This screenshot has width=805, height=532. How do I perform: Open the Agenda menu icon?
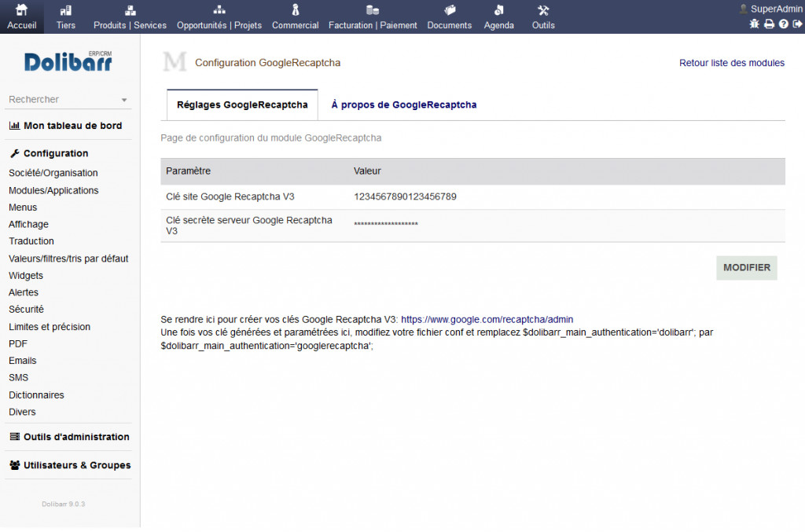[x=498, y=17]
